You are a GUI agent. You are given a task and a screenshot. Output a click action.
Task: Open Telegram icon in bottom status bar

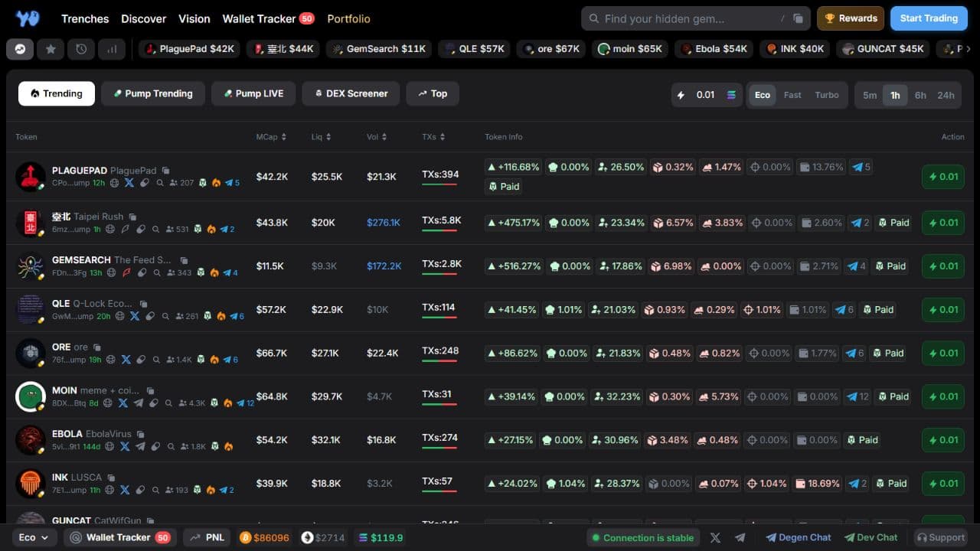(x=740, y=538)
